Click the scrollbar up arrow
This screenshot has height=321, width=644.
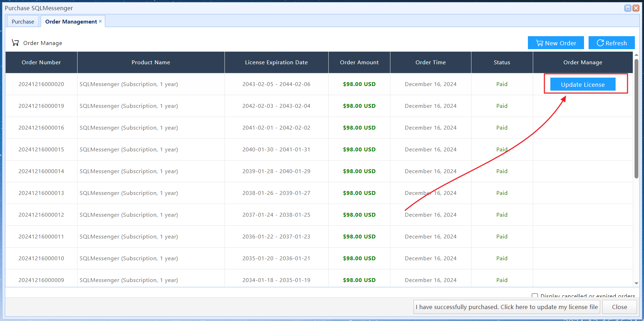point(636,55)
